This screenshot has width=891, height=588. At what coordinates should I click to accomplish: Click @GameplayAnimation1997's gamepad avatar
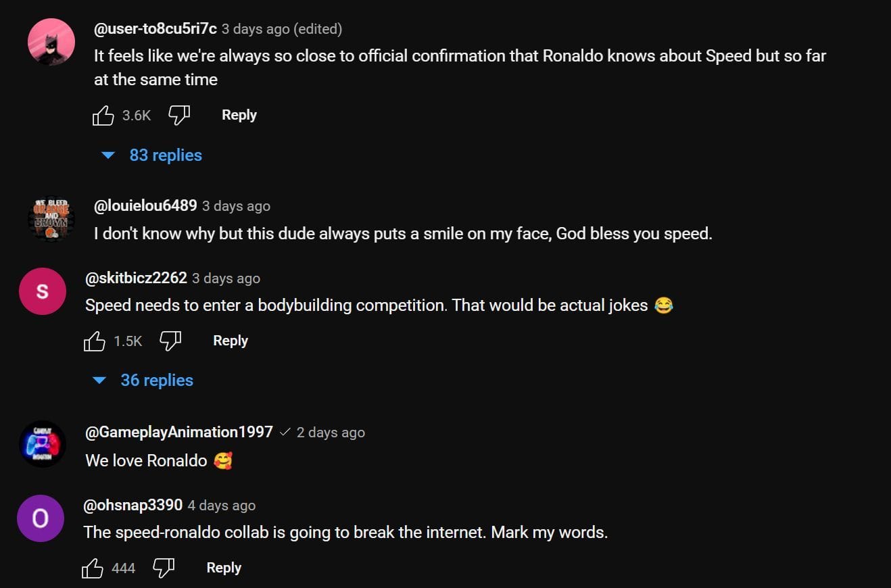[x=42, y=444]
